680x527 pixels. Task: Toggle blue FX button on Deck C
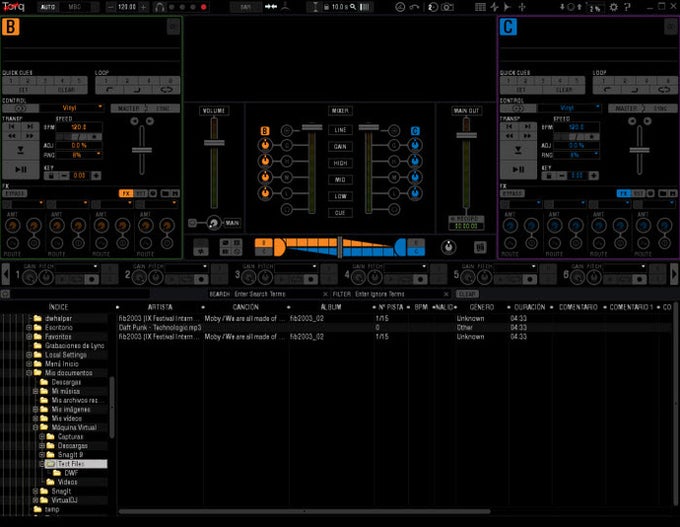(623, 193)
